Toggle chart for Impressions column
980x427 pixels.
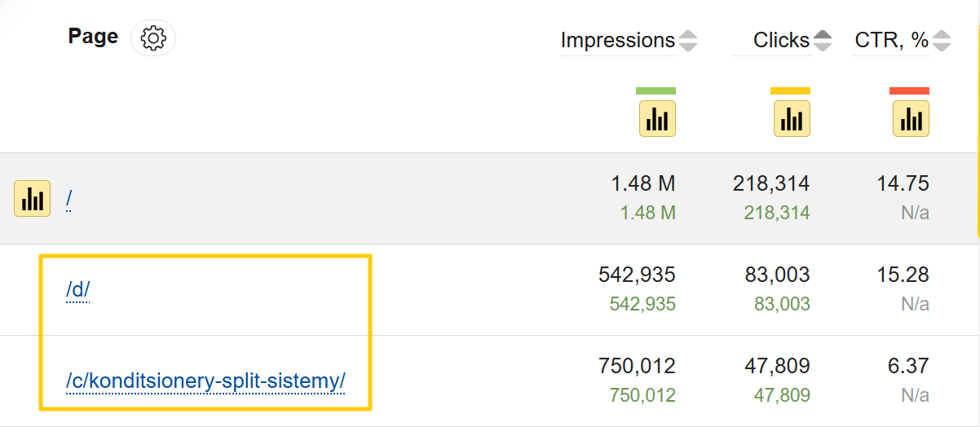pos(657,119)
